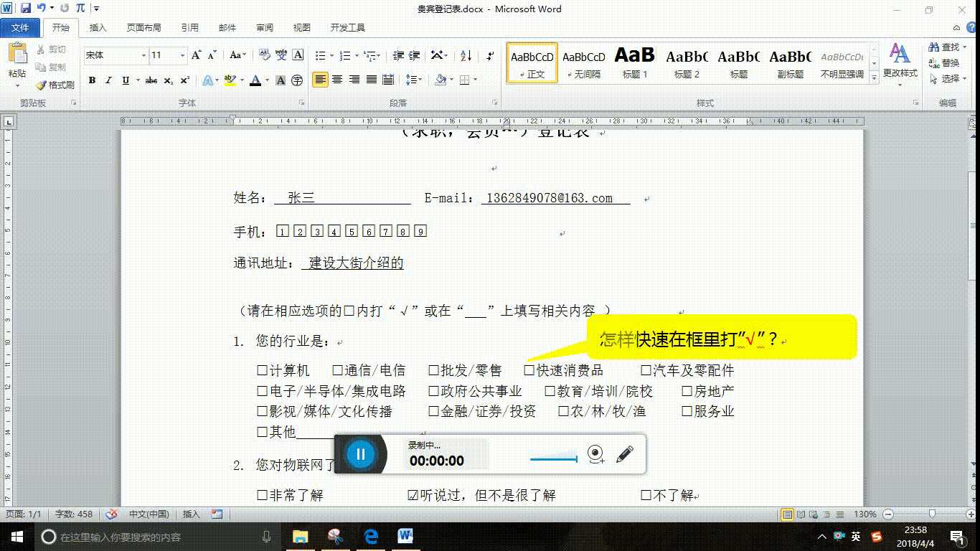Pause the screen recording in progress
Image resolution: width=980 pixels, height=551 pixels.
pyautogui.click(x=359, y=453)
